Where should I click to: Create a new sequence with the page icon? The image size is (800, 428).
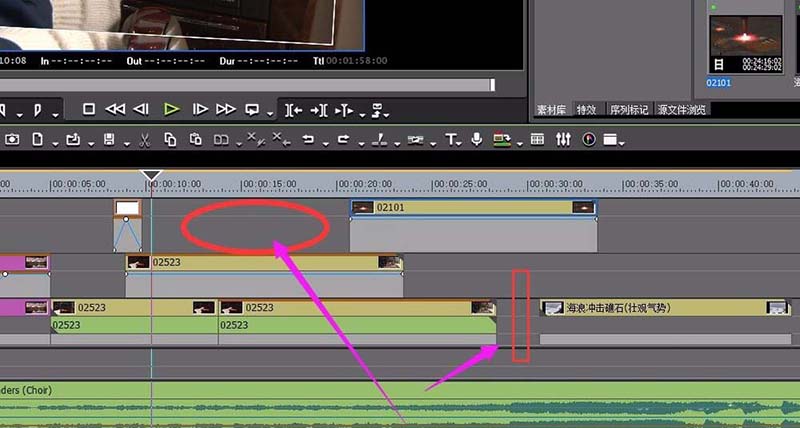pyautogui.click(x=37, y=139)
